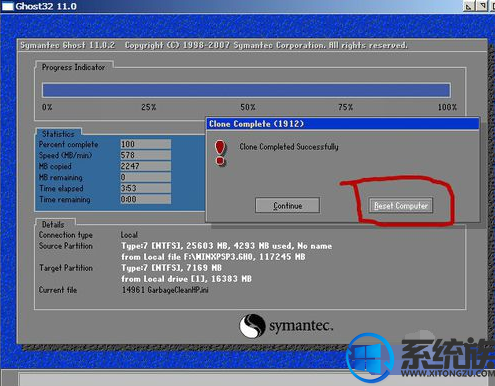Click the Speed value 578
Screen dimensions: 495x386
pyautogui.click(x=146, y=155)
